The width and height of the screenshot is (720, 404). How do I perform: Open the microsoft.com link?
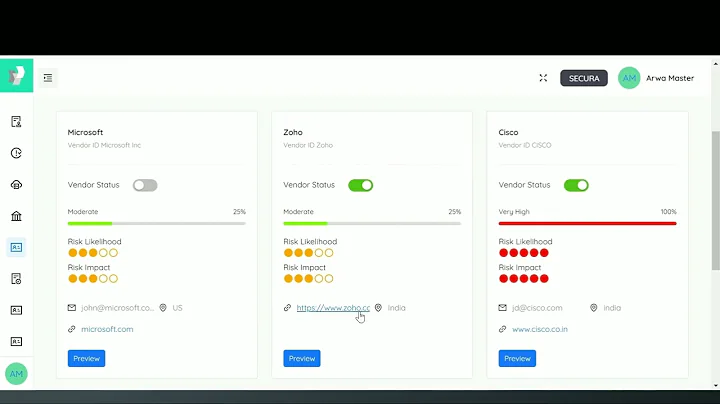[107, 329]
